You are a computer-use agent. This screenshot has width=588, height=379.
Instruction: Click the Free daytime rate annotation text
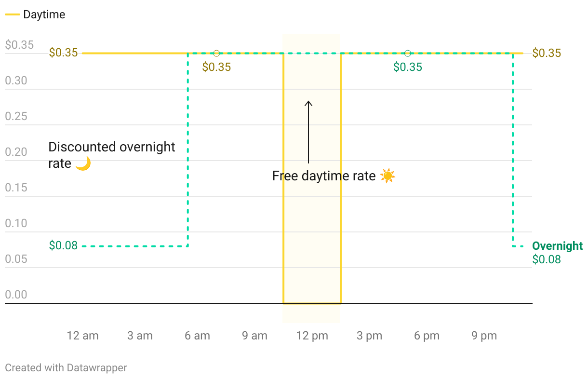point(324,176)
